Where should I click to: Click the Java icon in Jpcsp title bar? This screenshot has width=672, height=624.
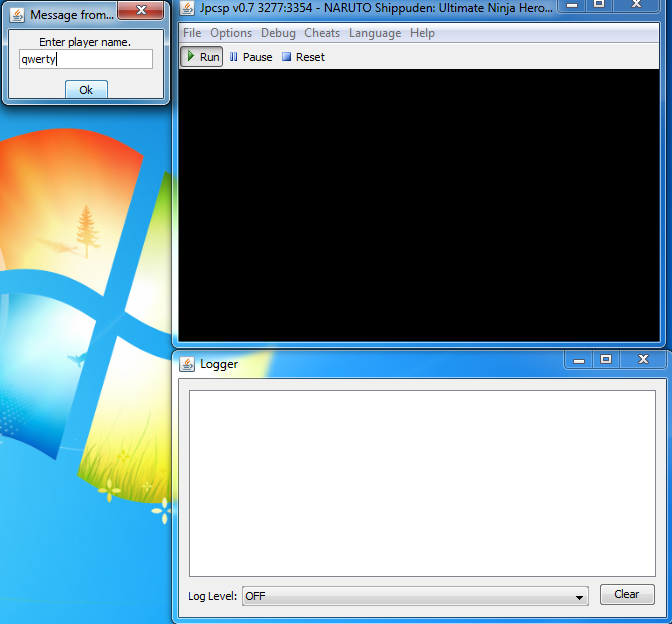point(187,8)
